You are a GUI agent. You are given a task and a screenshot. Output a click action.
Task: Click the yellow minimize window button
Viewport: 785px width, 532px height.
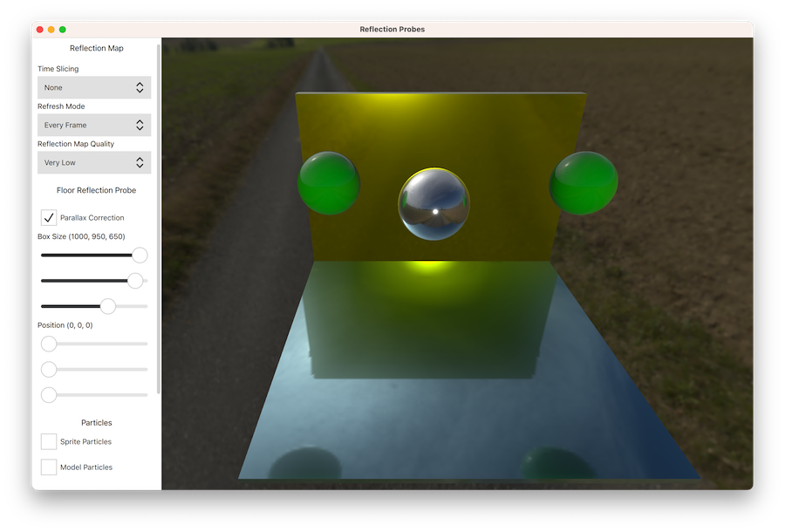(x=51, y=30)
